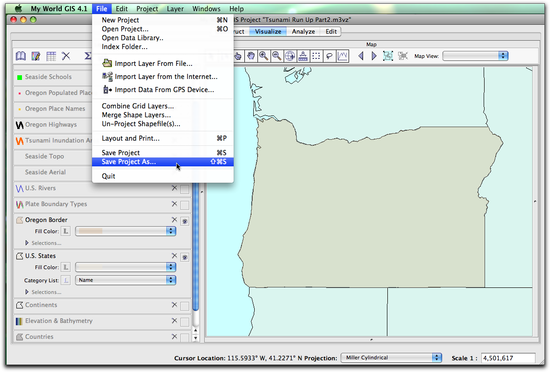Choose Quit from the File menu
The height and width of the screenshot is (372, 550).
[163, 176]
